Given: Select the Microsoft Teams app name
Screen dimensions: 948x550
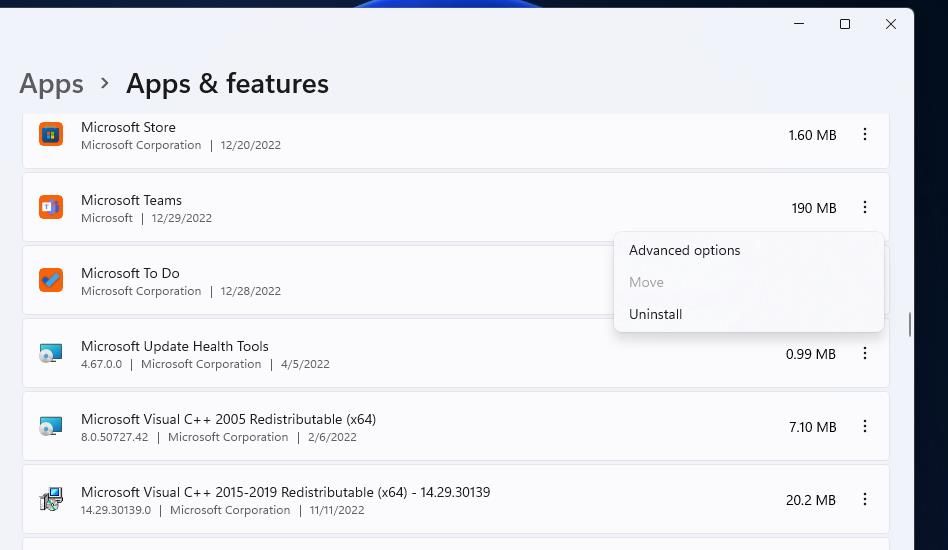Looking at the screenshot, I should tap(131, 200).
